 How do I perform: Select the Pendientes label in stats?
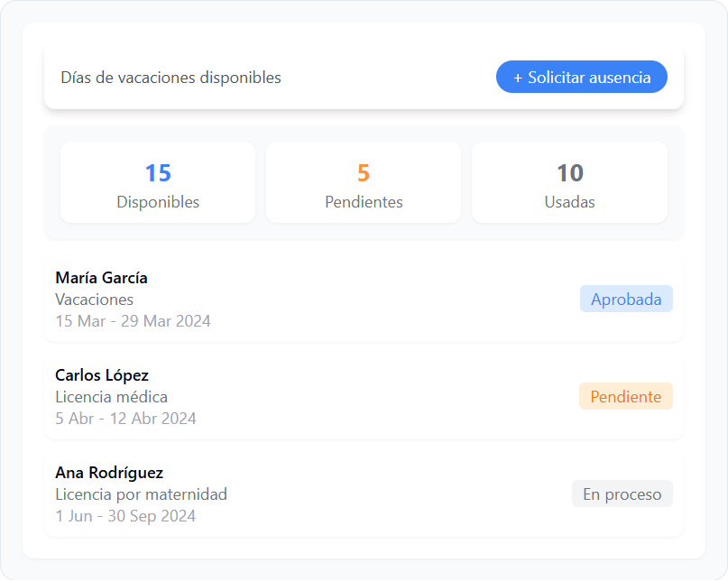click(364, 202)
